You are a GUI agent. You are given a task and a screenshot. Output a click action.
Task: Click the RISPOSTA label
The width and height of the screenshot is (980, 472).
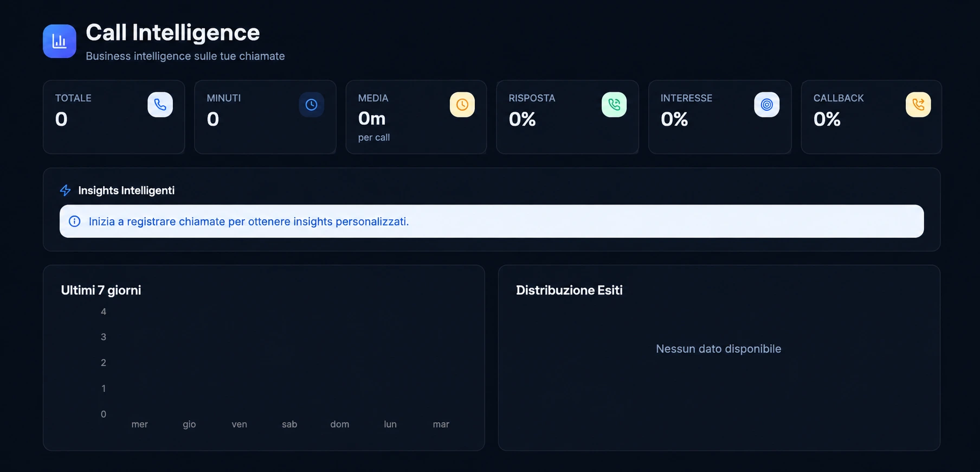click(x=532, y=98)
